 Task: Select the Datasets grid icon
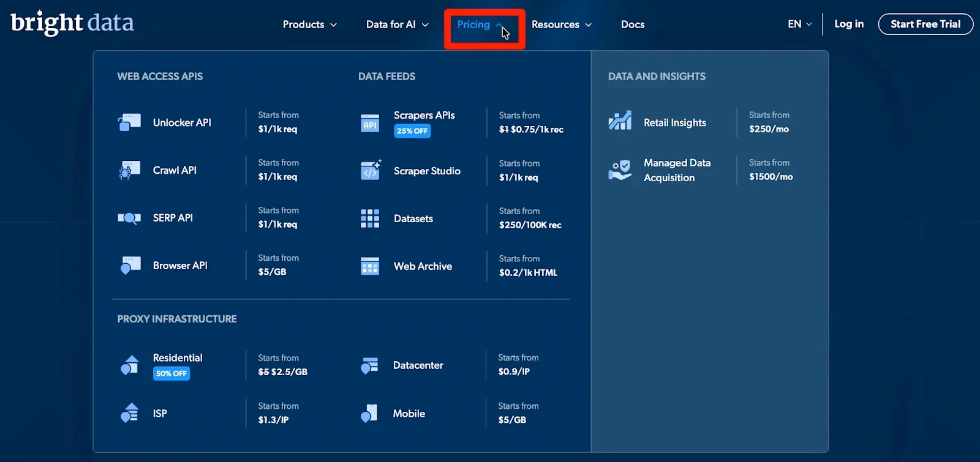tap(370, 218)
